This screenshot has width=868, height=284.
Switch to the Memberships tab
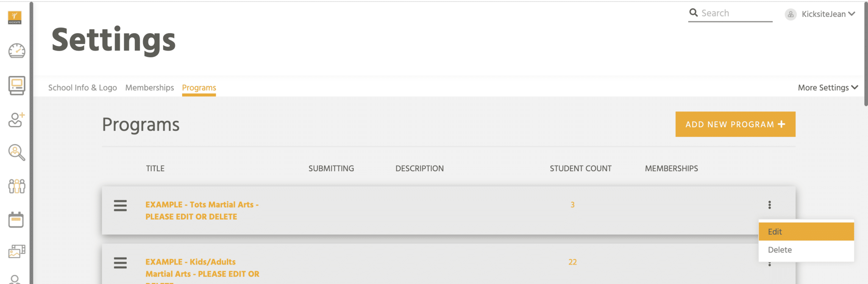150,88
